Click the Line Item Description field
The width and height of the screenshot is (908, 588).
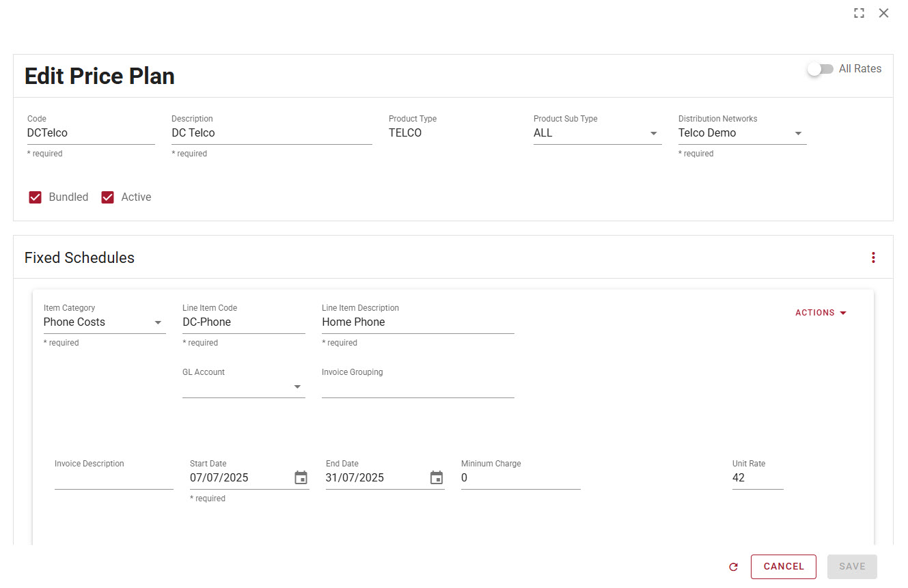tap(417, 322)
